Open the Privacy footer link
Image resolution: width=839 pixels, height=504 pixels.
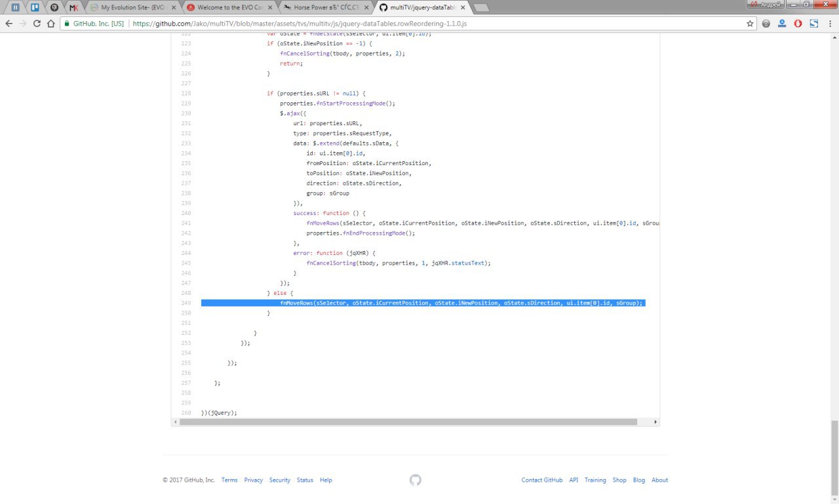pos(254,480)
